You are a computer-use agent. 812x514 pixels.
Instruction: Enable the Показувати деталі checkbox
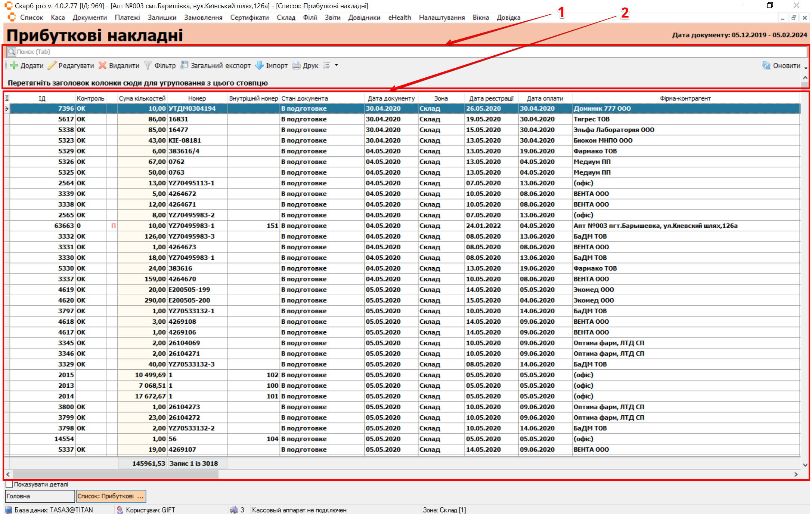point(10,484)
